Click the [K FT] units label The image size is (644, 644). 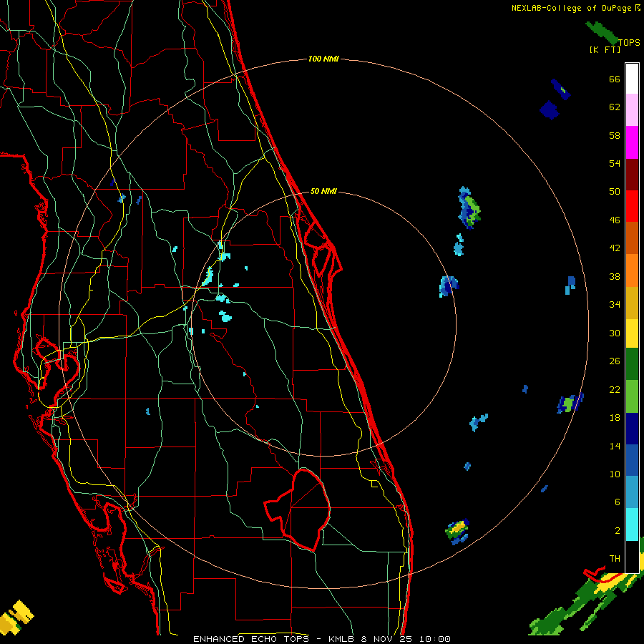click(605, 49)
